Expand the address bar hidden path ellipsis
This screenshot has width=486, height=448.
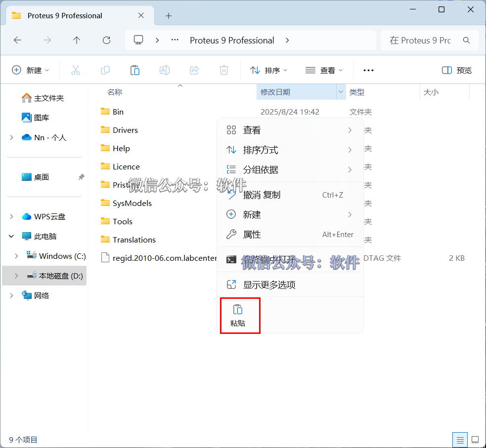[x=175, y=40]
